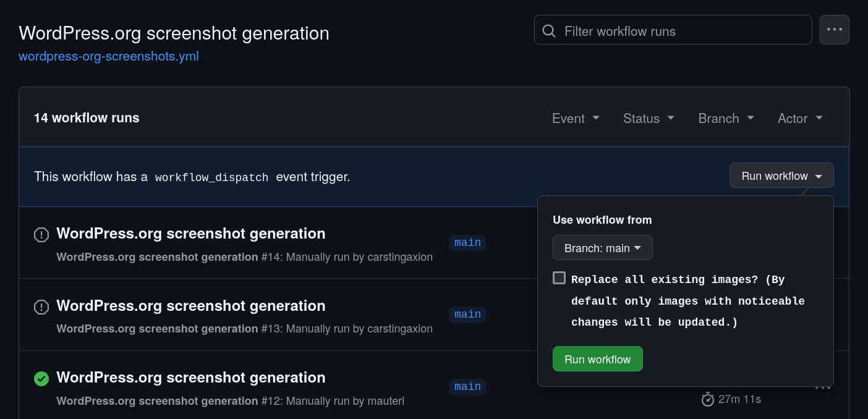Click the workflow_dispatch code text
Screen dimensions: 868x419
click(x=212, y=177)
